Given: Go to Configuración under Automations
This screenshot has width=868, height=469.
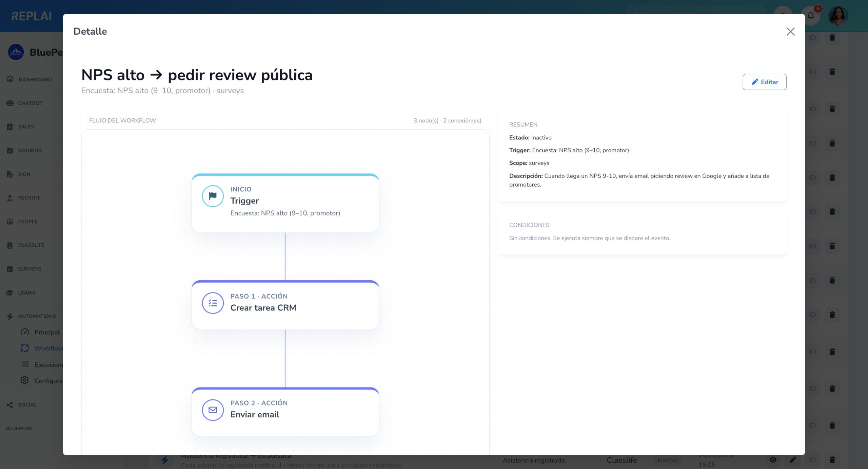Looking at the screenshot, I should 48,381.
